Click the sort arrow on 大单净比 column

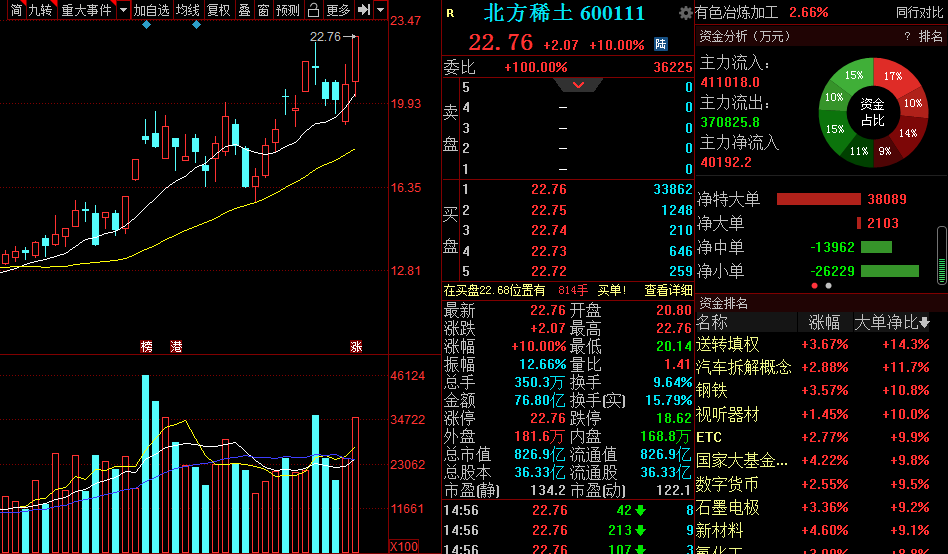(x=924, y=323)
